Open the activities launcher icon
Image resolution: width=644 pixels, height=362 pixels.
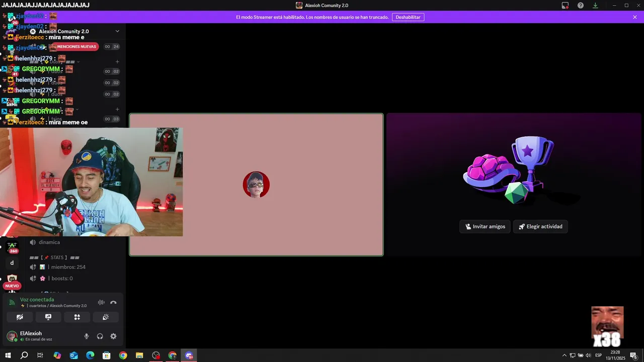(x=77, y=317)
